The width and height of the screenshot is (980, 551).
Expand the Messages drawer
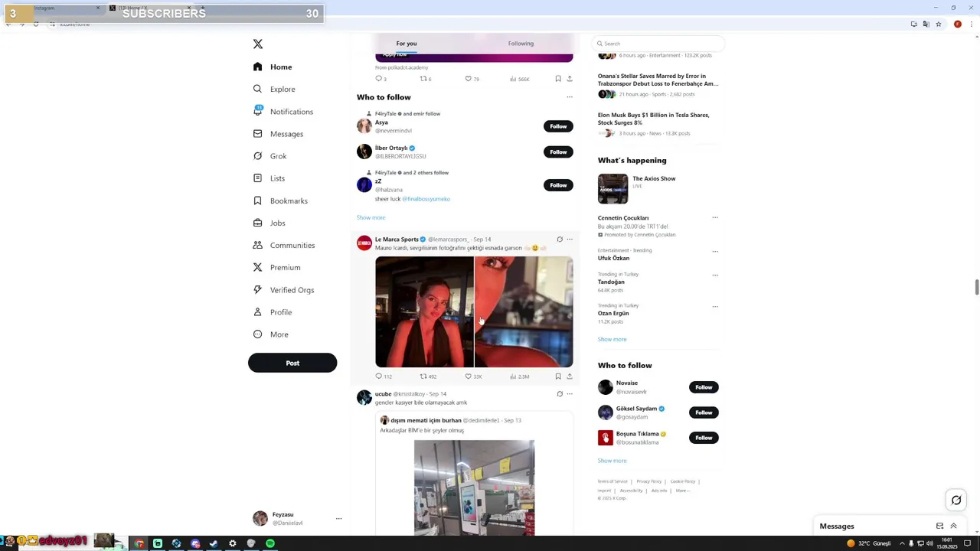point(953,526)
